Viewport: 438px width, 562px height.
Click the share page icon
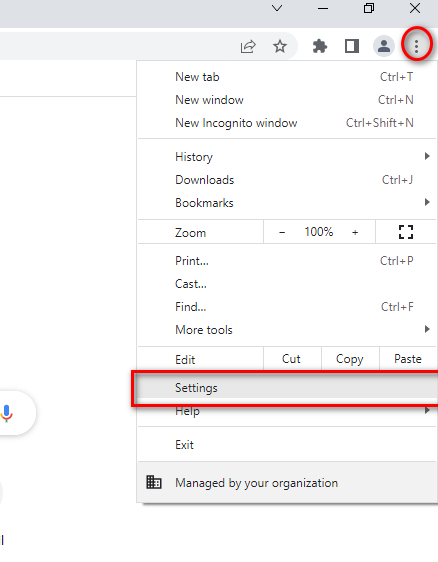248,46
